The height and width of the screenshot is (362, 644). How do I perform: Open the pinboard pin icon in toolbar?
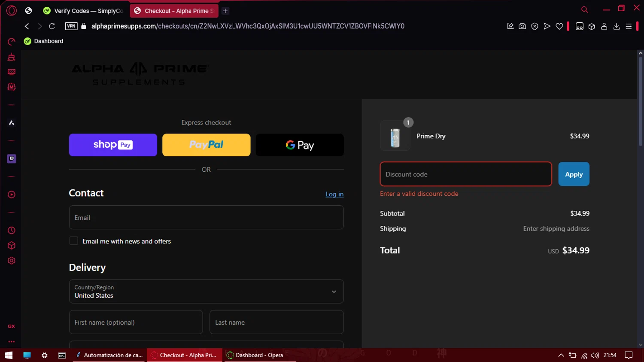[x=510, y=26]
